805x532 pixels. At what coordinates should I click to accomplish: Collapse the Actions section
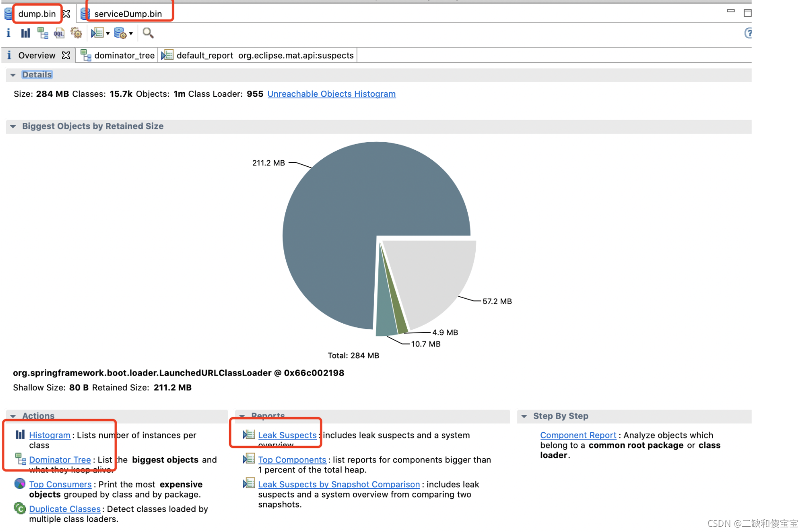(x=13, y=416)
